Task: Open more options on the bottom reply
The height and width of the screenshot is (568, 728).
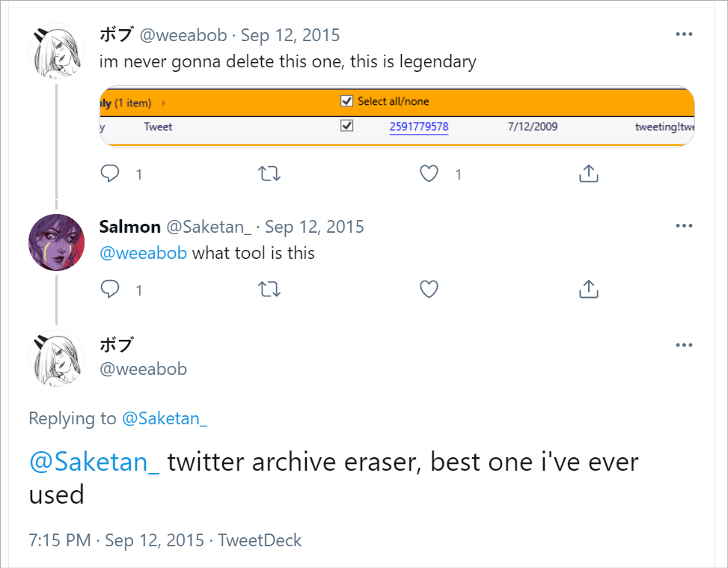Action: pos(684,344)
